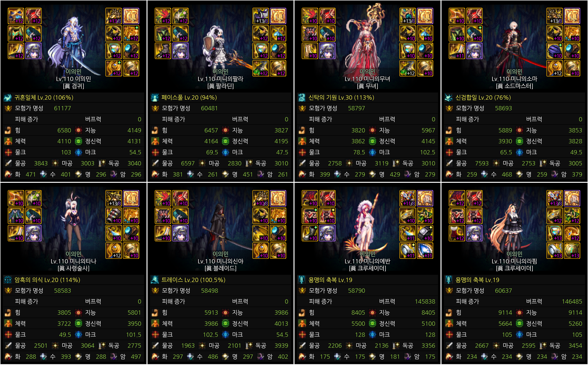
Task: Click the 신검합일 Lv.20 skill icon
Action: pyautogui.click(x=449, y=98)
